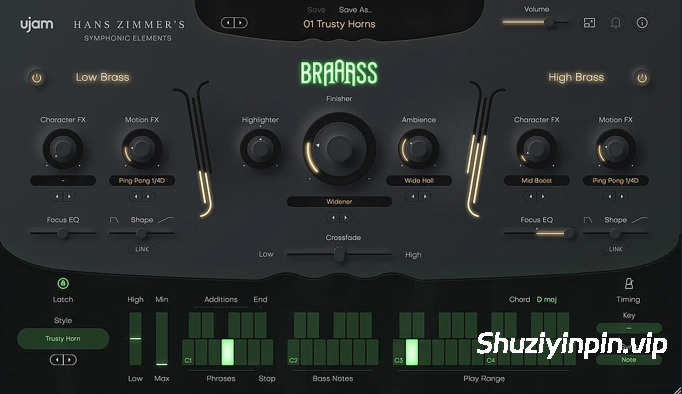The width and height of the screenshot is (682, 394).
Task: Open the info icon
Action: [642, 23]
